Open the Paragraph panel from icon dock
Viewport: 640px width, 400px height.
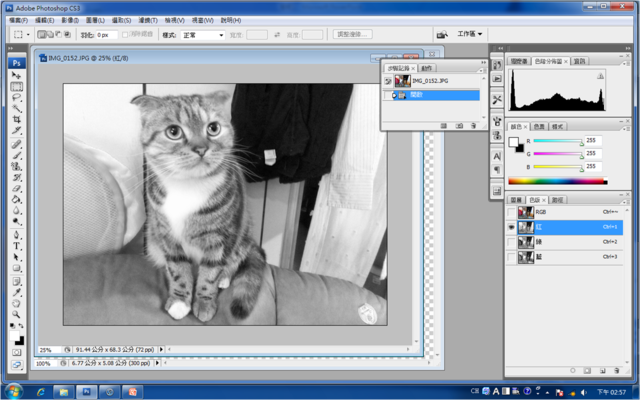(497, 169)
